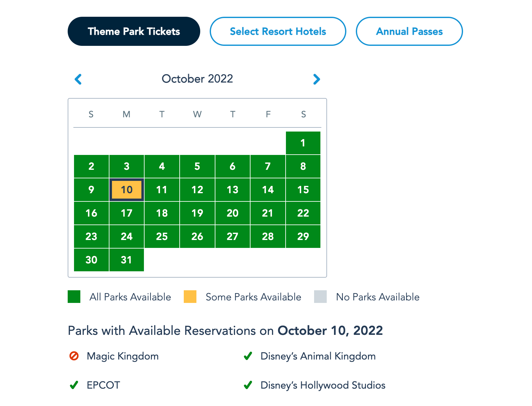Viewport: 532px width, 406px height.
Task: Advance to next month arrow
Action: point(316,79)
